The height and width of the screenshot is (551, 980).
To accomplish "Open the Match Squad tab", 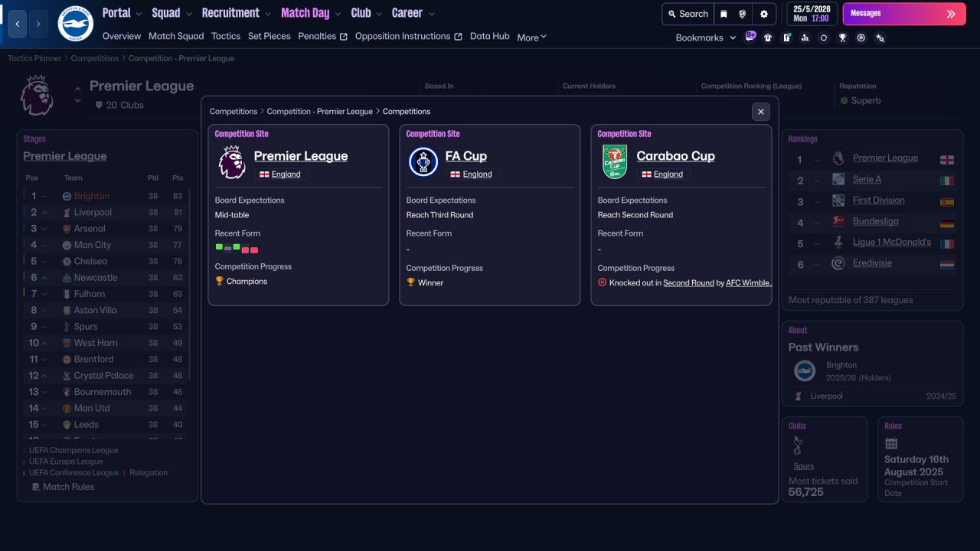I will click(x=176, y=36).
